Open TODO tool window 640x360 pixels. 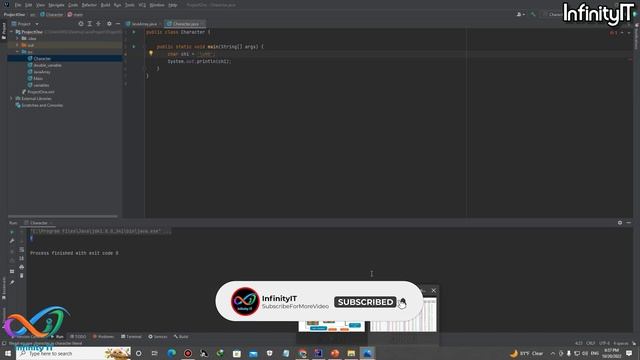[x=78, y=337]
